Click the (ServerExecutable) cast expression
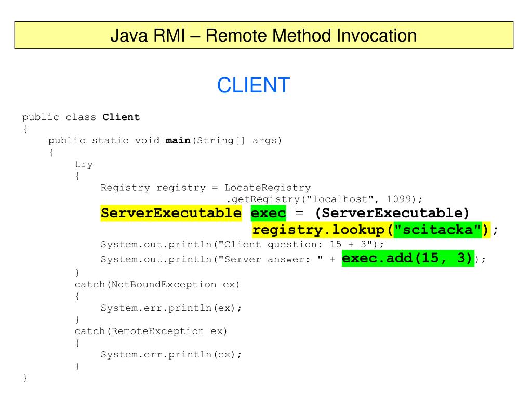This screenshot has height=399, width=532. click(x=392, y=213)
